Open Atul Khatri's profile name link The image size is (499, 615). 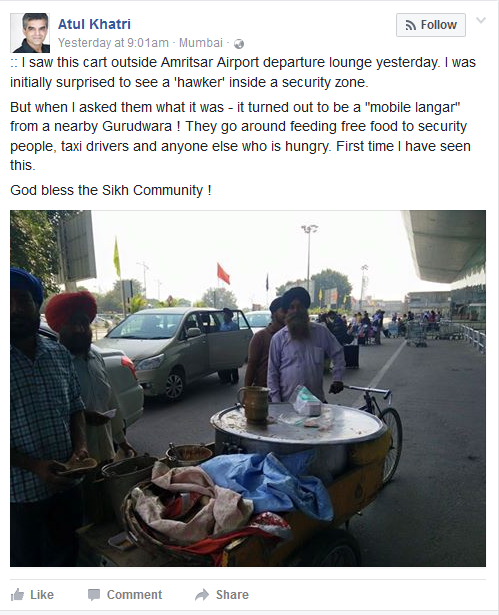tap(94, 24)
